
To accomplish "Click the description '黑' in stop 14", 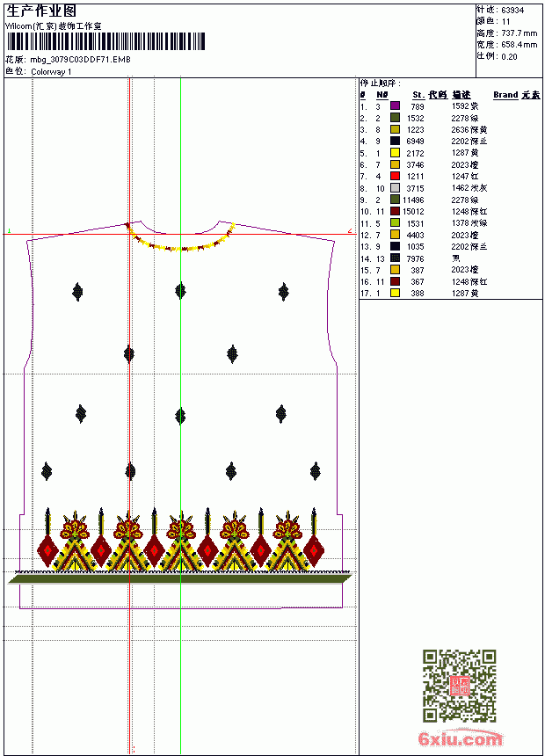I will [x=456, y=258].
